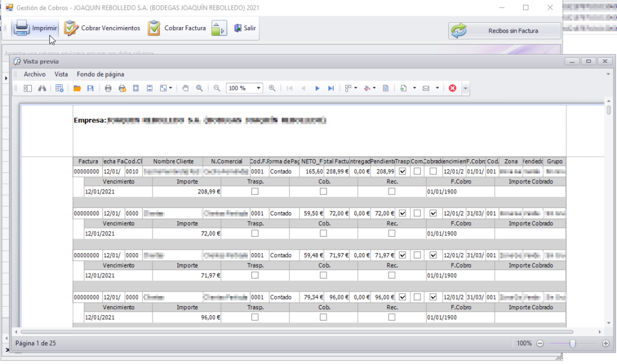Click the preview vertical scrollbar thumb

[x=609, y=110]
